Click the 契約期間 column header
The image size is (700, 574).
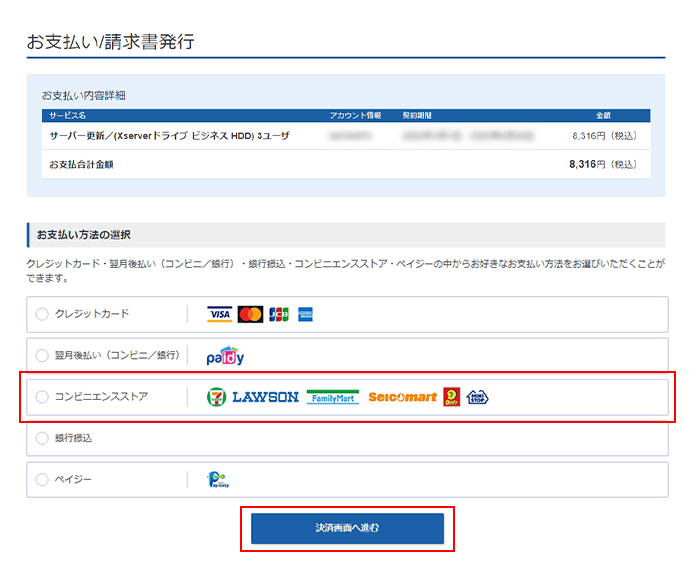point(417,116)
